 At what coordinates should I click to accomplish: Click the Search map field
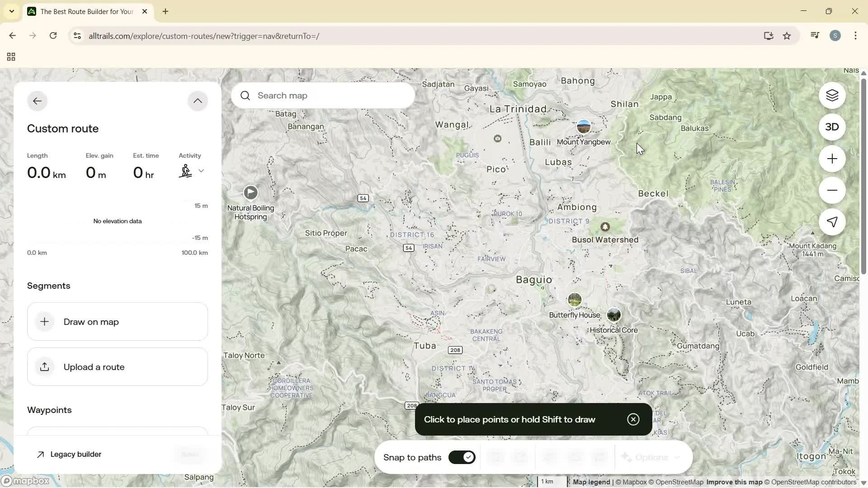tap(323, 95)
